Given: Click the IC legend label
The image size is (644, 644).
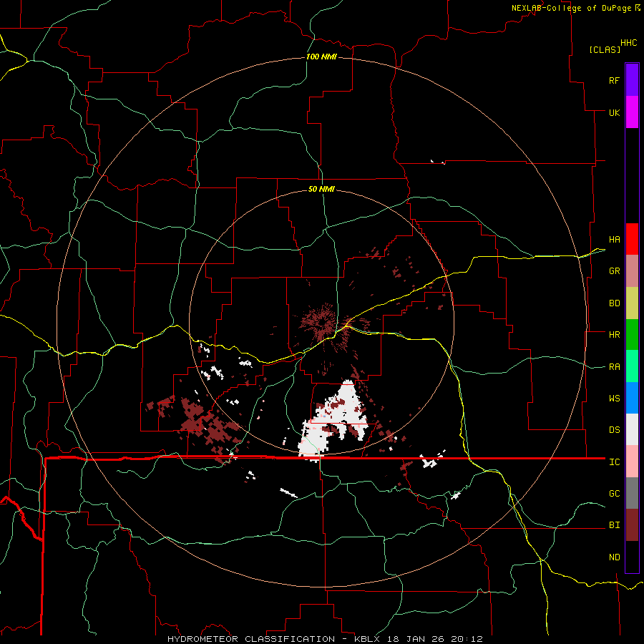Looking at the screenshot, I should point(614,462).
